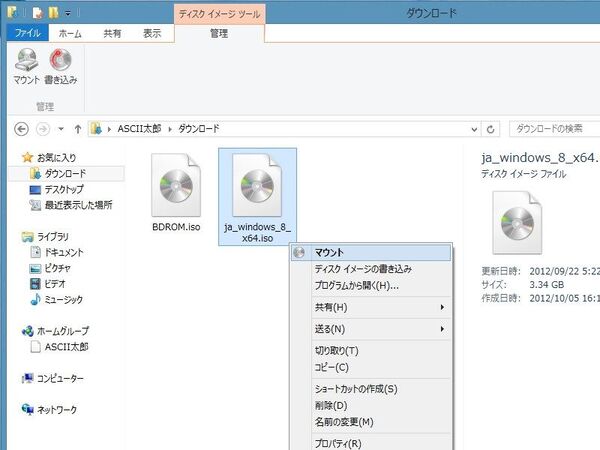Open ピクチャ library in navigation pane
Image resolution: width=600 pixels, height=450 pixels.
(51, 268)
